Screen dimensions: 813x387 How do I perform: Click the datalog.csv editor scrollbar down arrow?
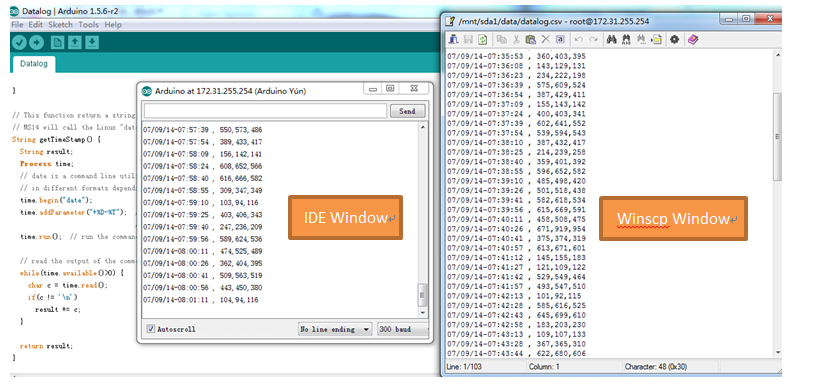tap(777, 353)
